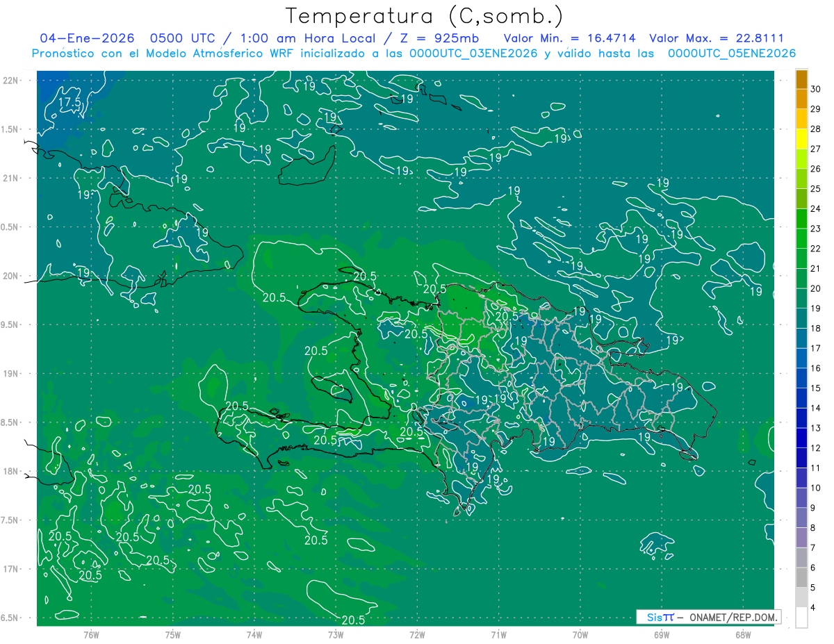The image size is (834, 644).
Task: Click the color scale label "30"
Action: [817, 89]
